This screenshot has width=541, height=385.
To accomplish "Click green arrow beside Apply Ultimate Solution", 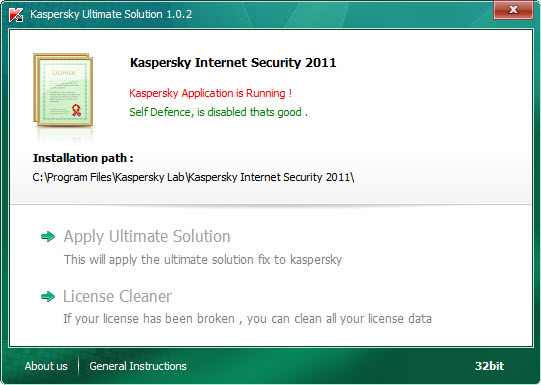I will [x=48, y=237].
